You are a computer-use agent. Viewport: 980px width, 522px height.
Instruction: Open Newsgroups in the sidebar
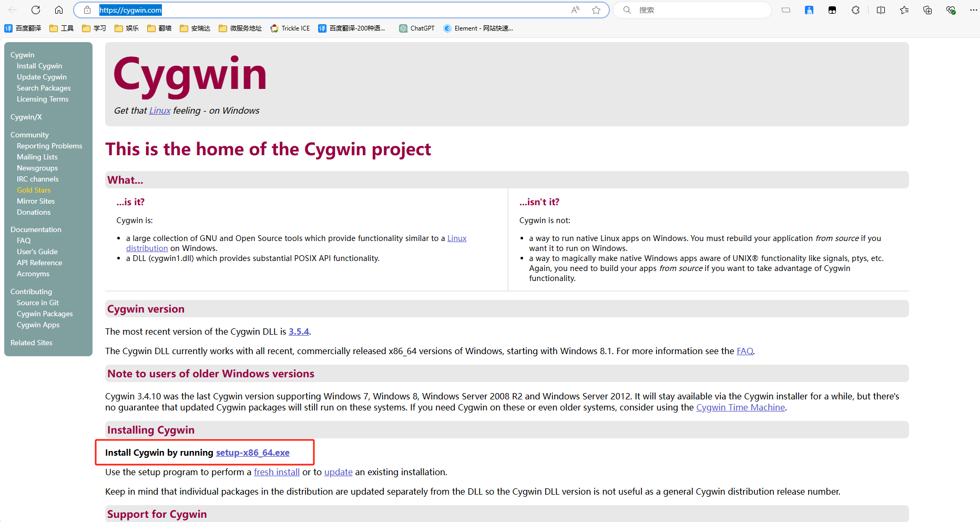point(37,168)
